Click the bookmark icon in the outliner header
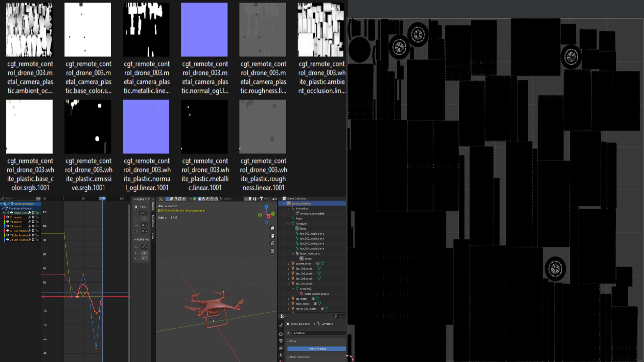The width and height of the screenshot is (644, 362). [x=250, y=199]
